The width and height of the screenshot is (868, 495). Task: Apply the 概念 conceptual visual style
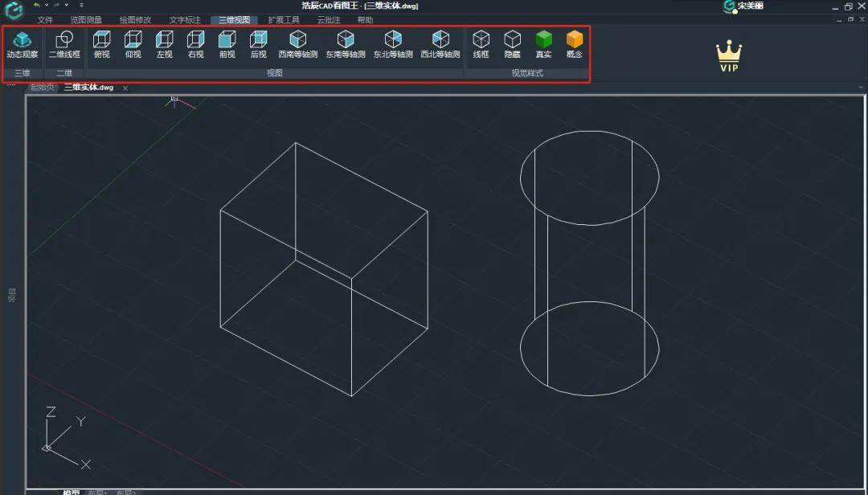click(x=575, y=45)
